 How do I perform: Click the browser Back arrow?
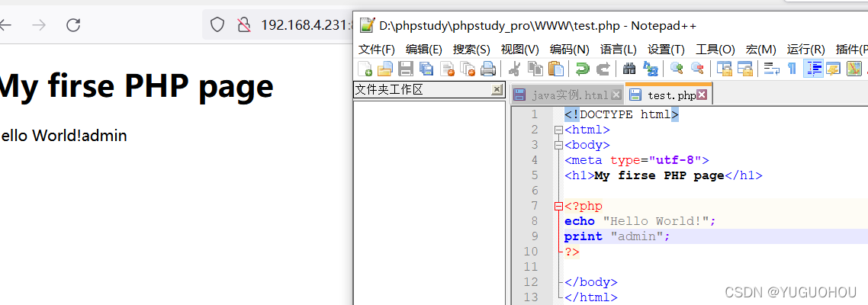[5, 25]
